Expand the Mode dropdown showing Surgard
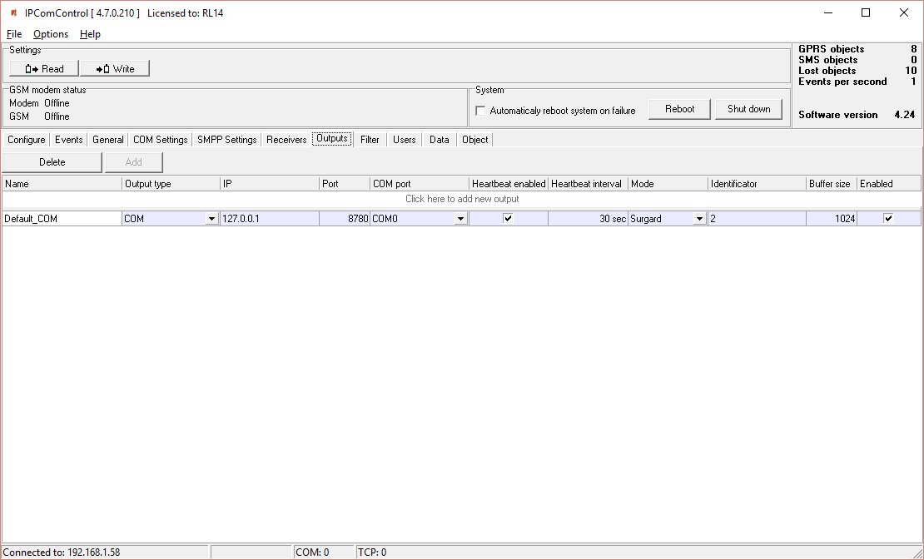 (699, 219)
